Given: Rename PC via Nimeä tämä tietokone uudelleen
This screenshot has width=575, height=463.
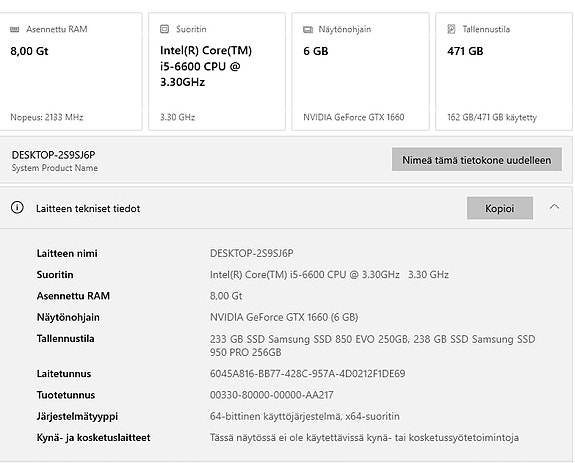Looking at the screenshot, I should 477,159.
